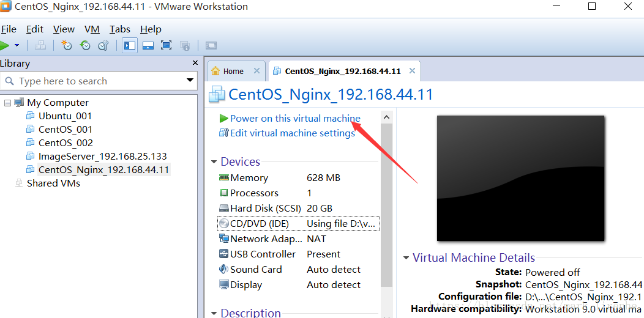This screenshot has height=318, width=644.
Task: Open the VM menu
Action: point(92,29)
